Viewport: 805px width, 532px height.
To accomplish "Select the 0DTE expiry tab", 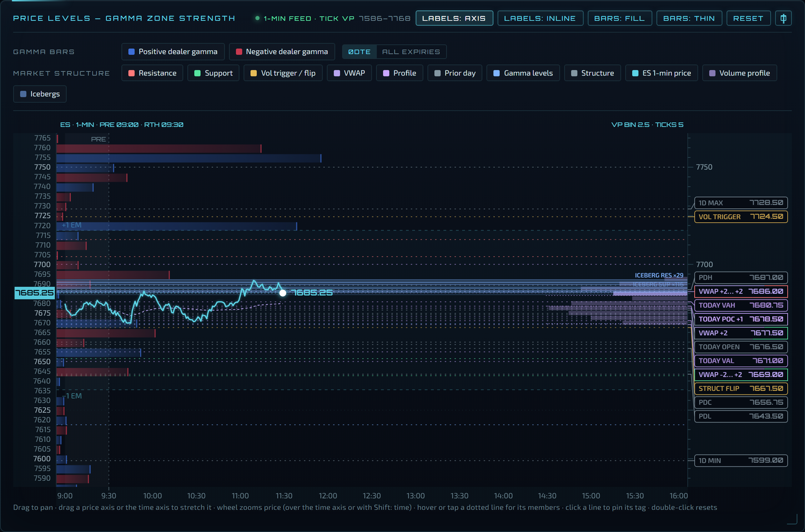I will pyautogui.click(x=359, y=52).
